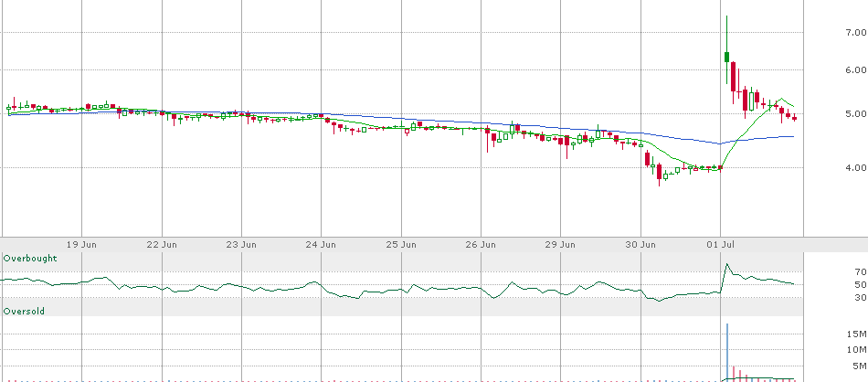Screen dimensions: 868x382
Task: Click the RSI 70 axis label
Action: (x=860, y=271)
